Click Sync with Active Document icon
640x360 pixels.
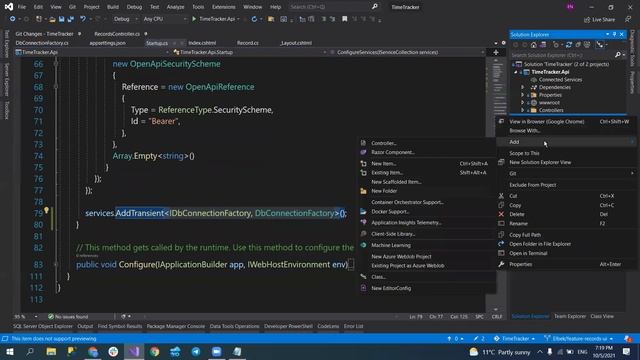coord(568,45)
